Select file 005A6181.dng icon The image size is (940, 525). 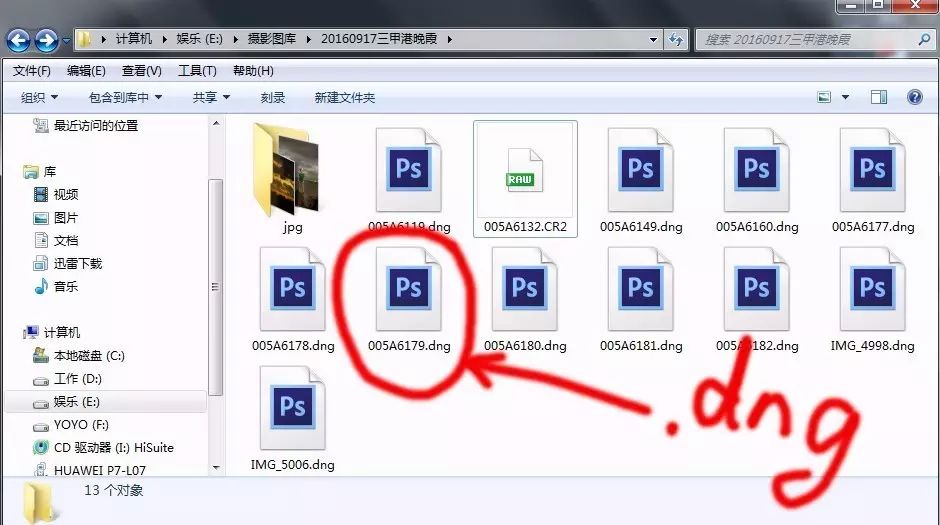(x=641, y=289)
